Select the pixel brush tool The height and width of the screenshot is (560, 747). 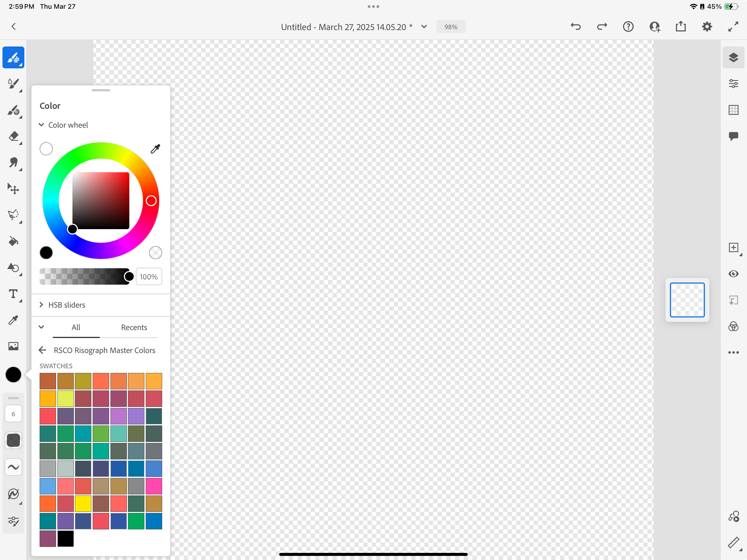[x=13, y=57]
